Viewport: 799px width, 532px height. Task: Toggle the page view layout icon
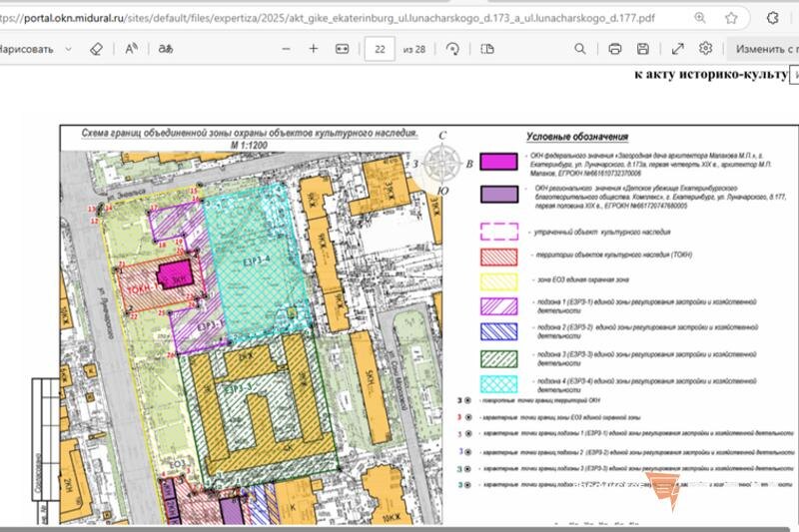[x=487, y=49]
